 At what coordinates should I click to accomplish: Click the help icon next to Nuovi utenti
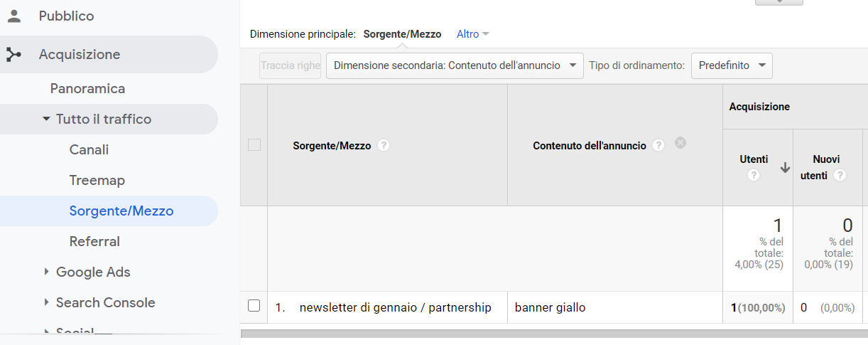point(840,175)
